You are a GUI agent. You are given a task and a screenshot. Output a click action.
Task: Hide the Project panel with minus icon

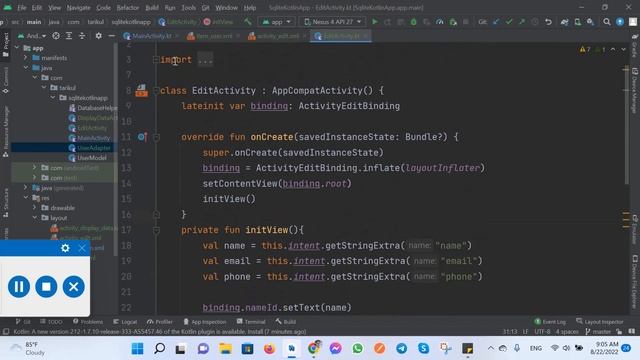111,36
